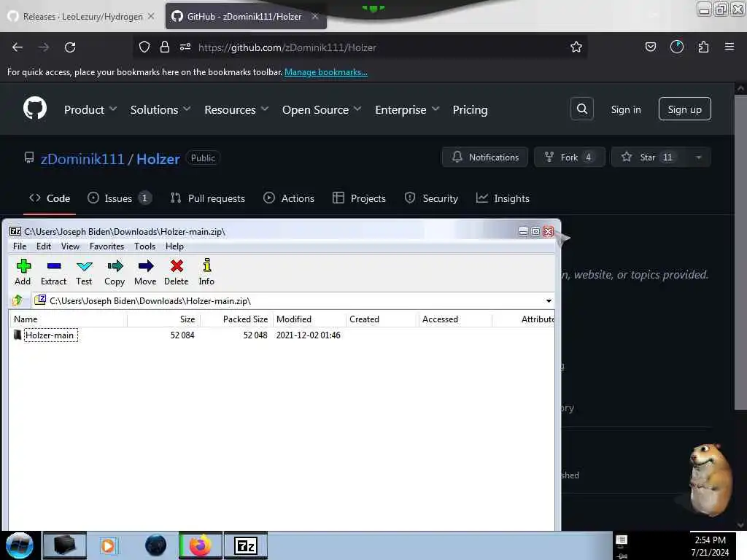Click the tracking protection shield icon
747x560 pixels.
coord(144,47)
